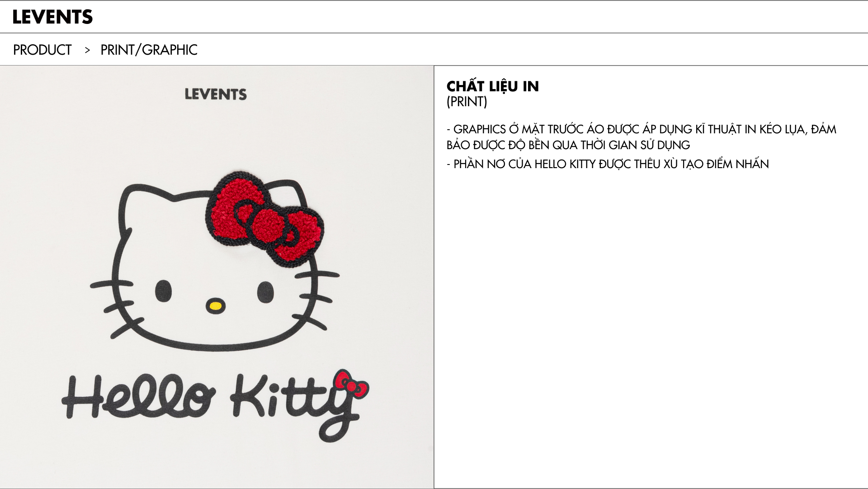The height and width of the screenshot is (489, 868).
Task: Open the PRODUCT breadcrumb link
Action: 42,50
